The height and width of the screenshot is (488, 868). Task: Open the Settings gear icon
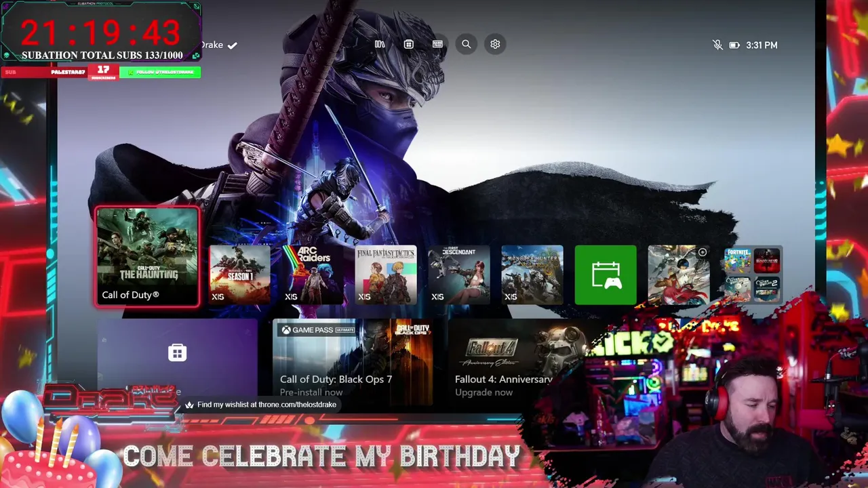click(x=495, y=44)
